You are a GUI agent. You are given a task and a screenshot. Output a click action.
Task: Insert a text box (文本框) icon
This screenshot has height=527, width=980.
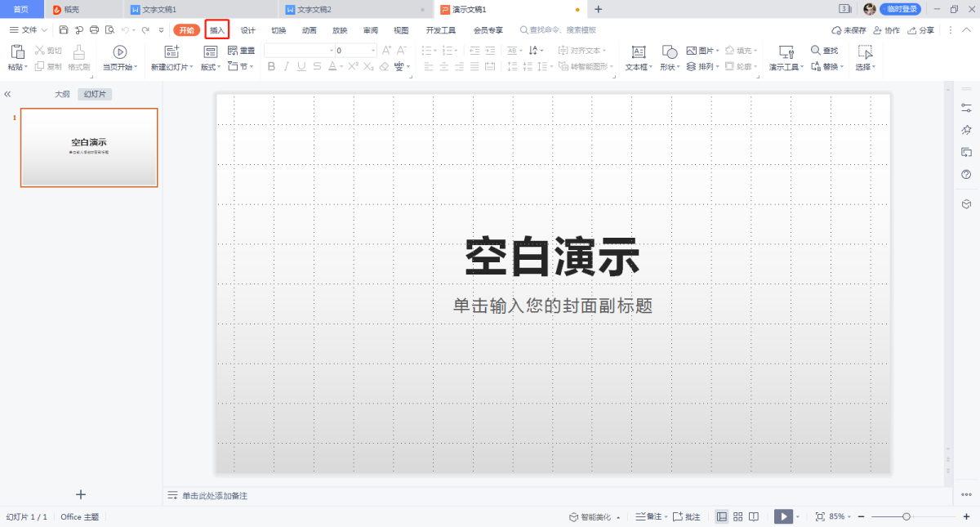pyautogui.click(x=639, y=52)
